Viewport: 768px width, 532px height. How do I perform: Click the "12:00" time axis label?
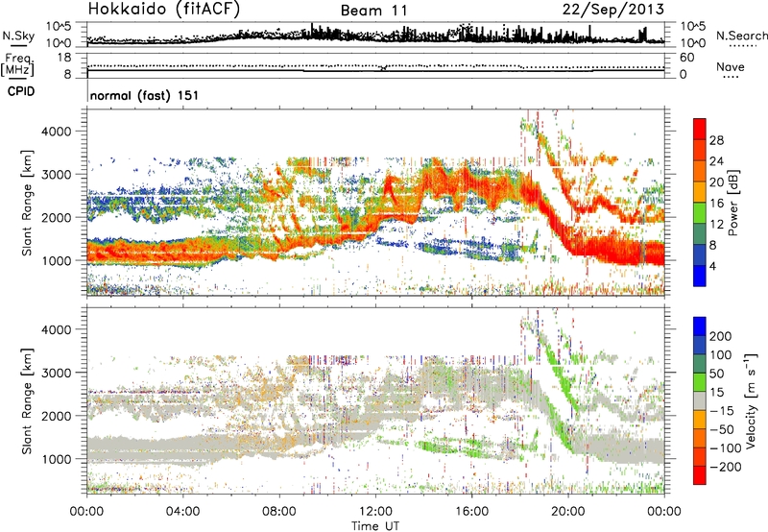[x=375, y=512]
